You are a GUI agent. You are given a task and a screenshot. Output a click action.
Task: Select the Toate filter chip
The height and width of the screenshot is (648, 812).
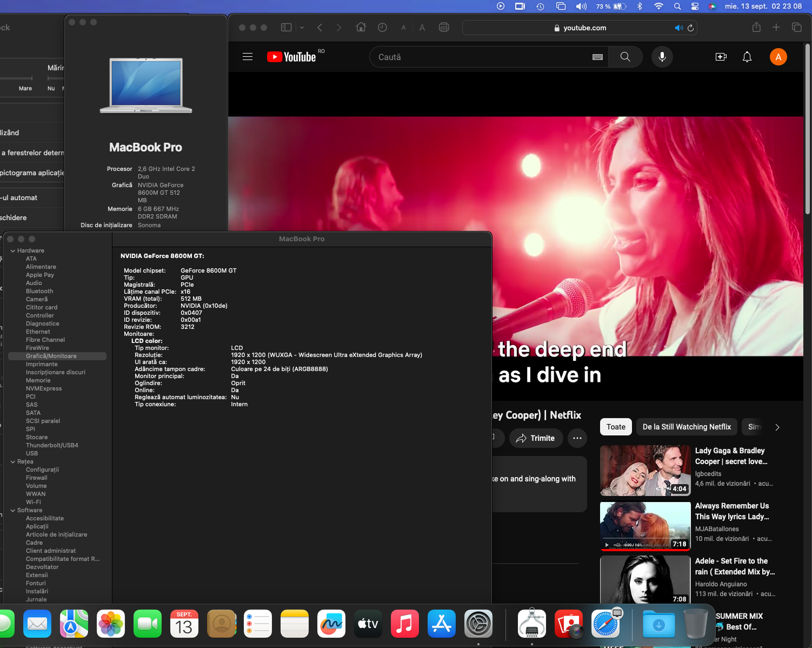tap(616, 427)
